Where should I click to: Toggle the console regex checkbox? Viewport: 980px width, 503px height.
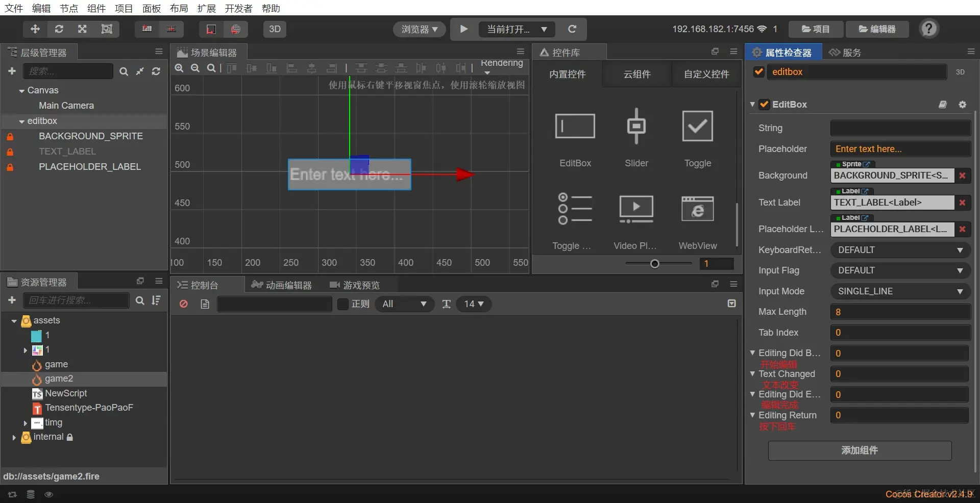pos(343,304)
